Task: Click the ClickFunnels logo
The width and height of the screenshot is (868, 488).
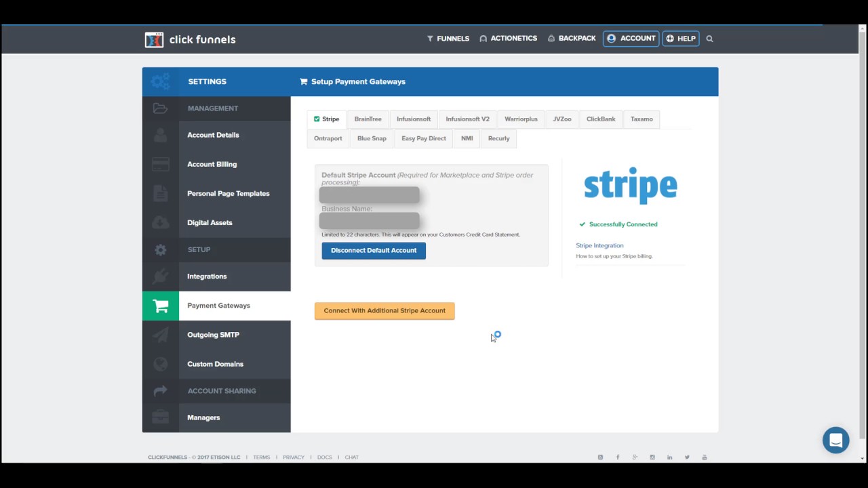Action: click(191, 39)
